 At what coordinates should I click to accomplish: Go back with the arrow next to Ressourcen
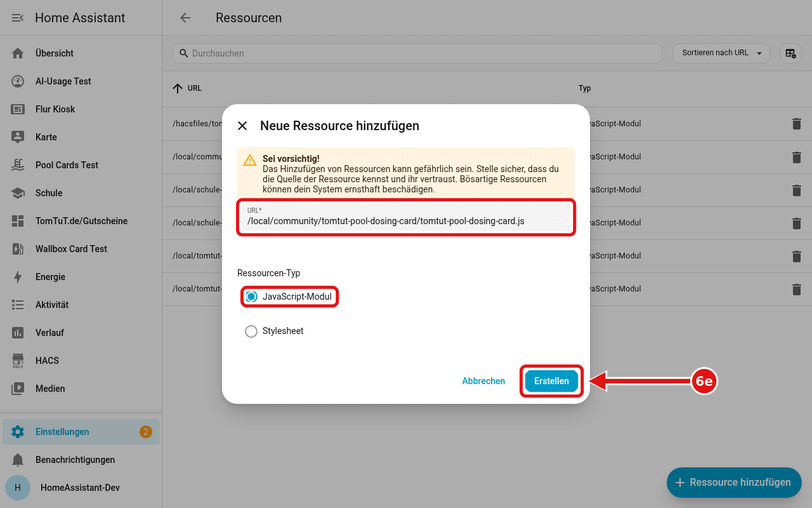(x=185, y=18)
